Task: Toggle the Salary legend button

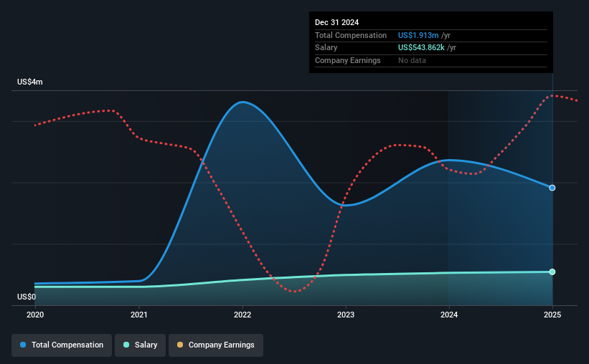Action: [x=140, y=345]
